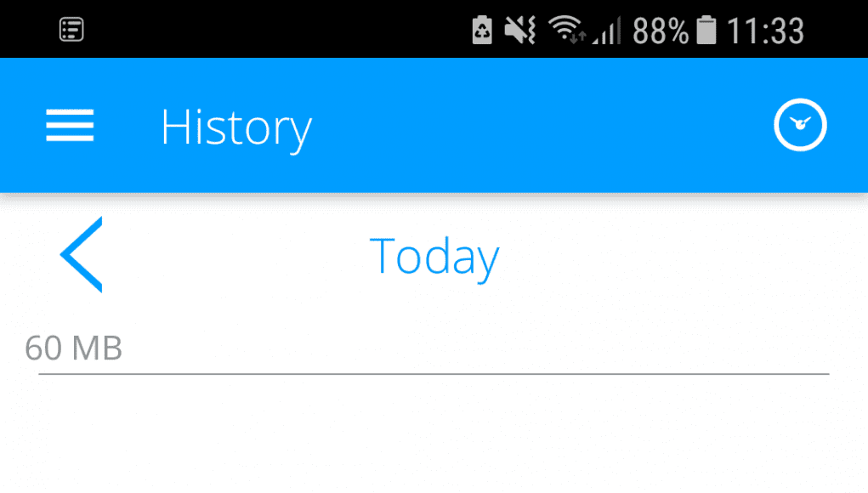This screenshot has height=493, width=868.
Task: Tap the blank blue header bar area
Action: (542, 125)
